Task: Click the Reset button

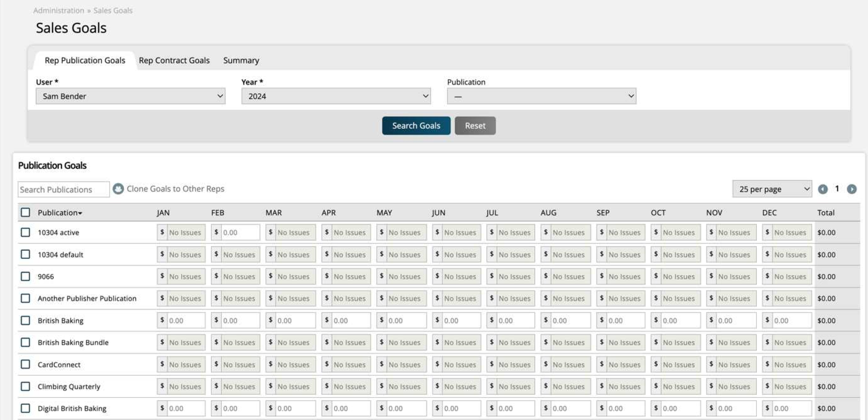Action: [475, 126]
